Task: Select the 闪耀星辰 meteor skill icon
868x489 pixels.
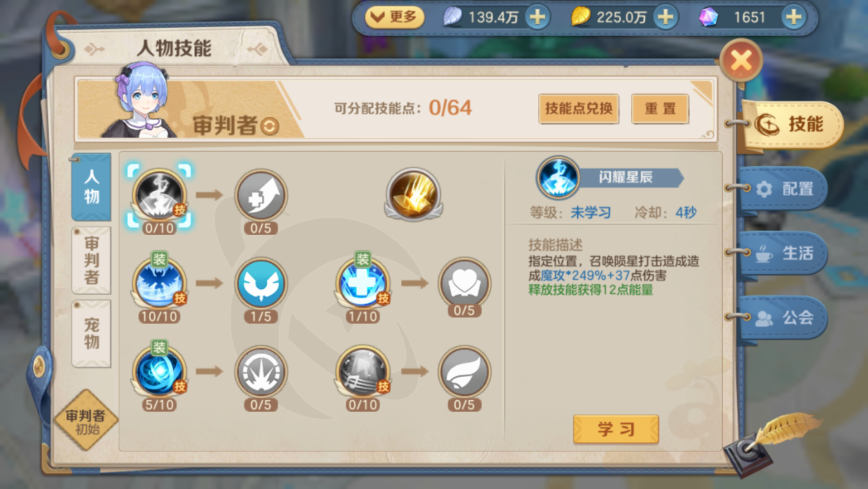Action: 159,195
